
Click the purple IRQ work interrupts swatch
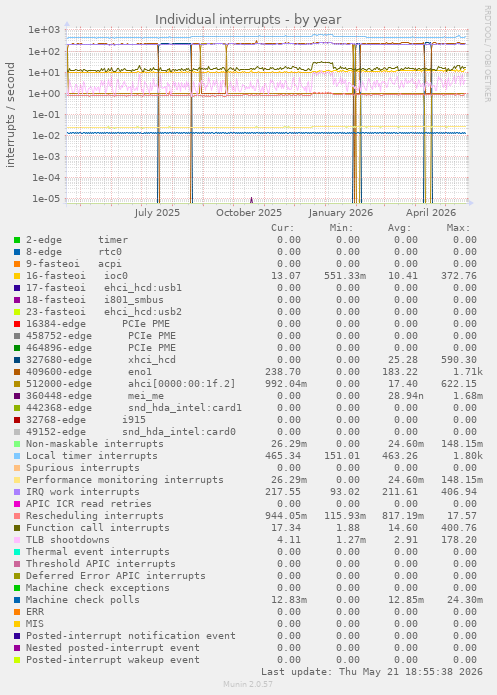pos(17,492)
